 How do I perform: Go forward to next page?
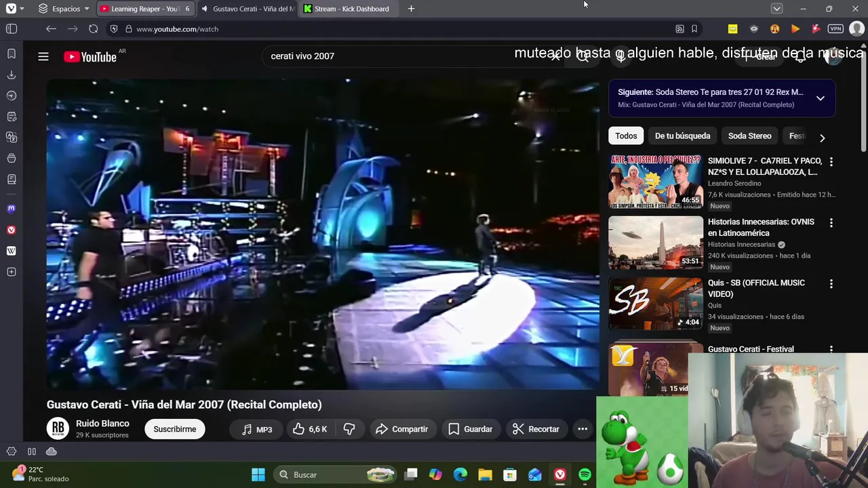(x=73, y=29)
